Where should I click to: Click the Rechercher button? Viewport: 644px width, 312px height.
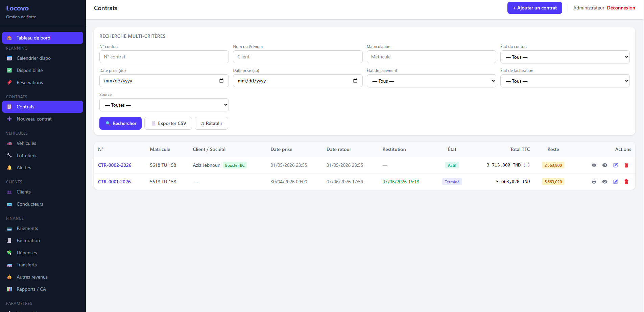coord(120,123)
